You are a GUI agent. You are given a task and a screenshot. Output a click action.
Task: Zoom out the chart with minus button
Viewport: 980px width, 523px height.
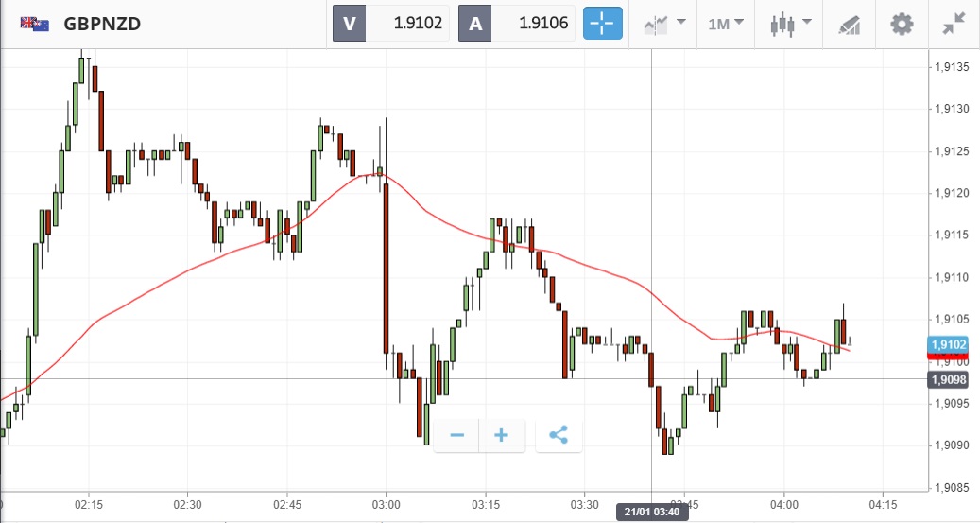coord(457,435)
